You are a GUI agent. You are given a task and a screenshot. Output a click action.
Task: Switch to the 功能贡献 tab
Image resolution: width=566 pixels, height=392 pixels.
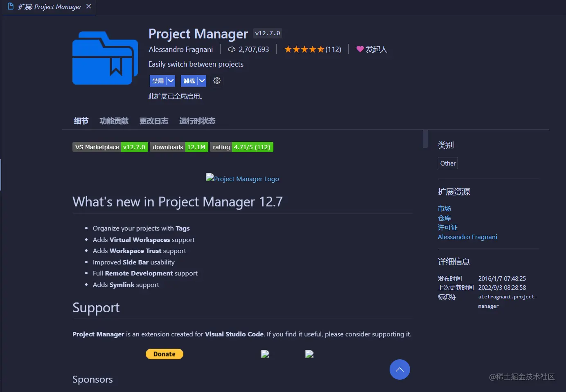pos(114,121)
